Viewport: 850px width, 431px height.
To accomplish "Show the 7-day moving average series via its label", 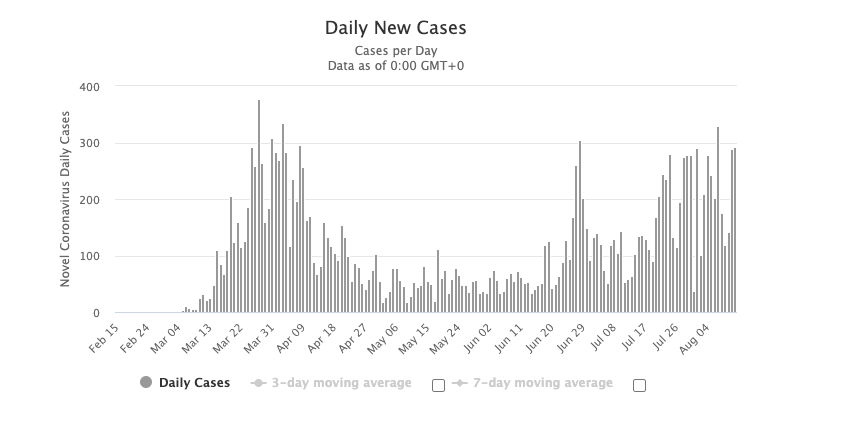I will pos(542,383).
